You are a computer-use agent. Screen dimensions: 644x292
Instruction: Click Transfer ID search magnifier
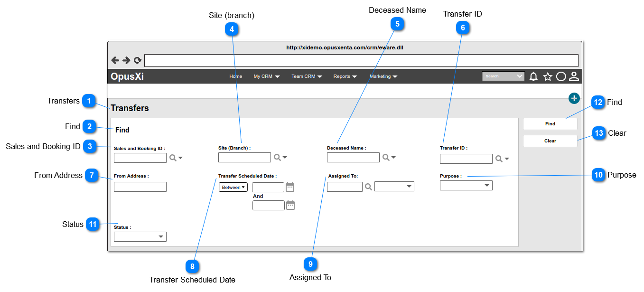pos(499,159)
